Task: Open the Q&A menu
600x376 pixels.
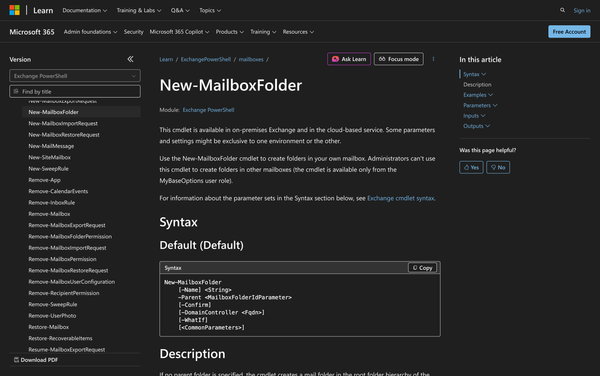Action: (180, 11)
